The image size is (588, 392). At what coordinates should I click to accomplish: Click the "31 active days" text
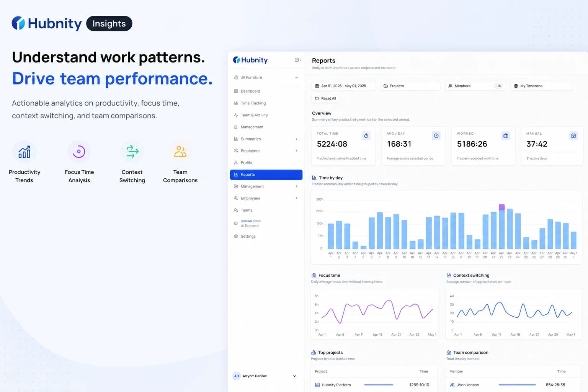(x=536, y=158)
